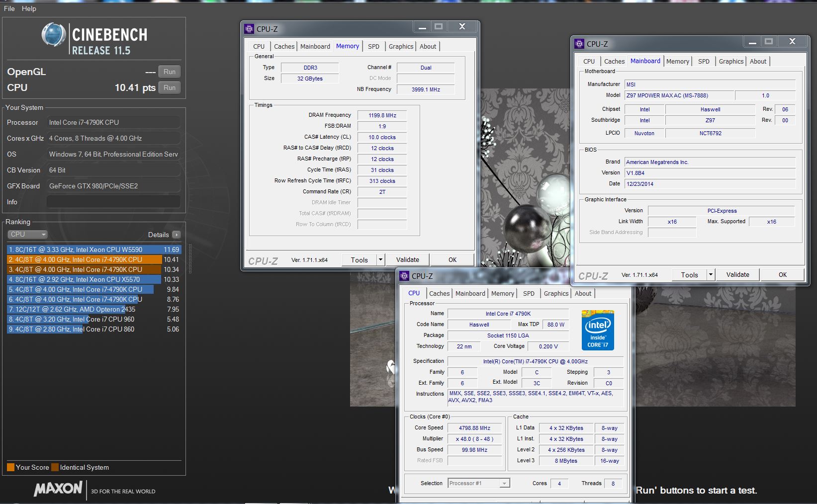
Task: Open SPD tab in processor CPU-Z window
Action: (529, 293)
